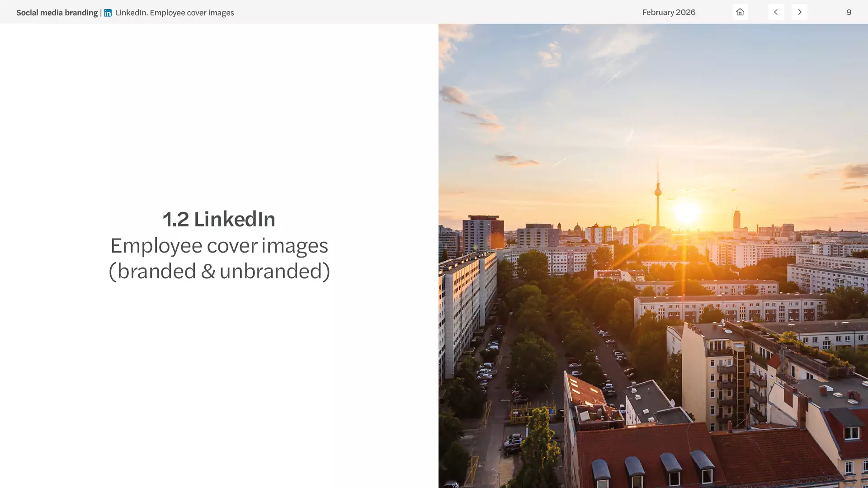Viewport: 868px width, 488px height.
Task: Go to the home page icon
Action: (x=740, y=12)
